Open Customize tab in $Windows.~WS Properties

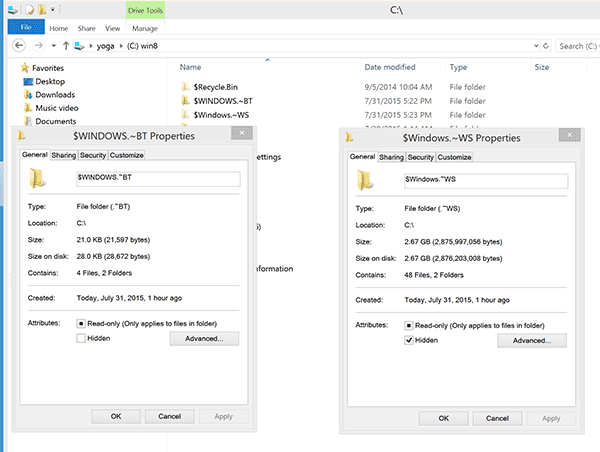[x=455, y=157]
